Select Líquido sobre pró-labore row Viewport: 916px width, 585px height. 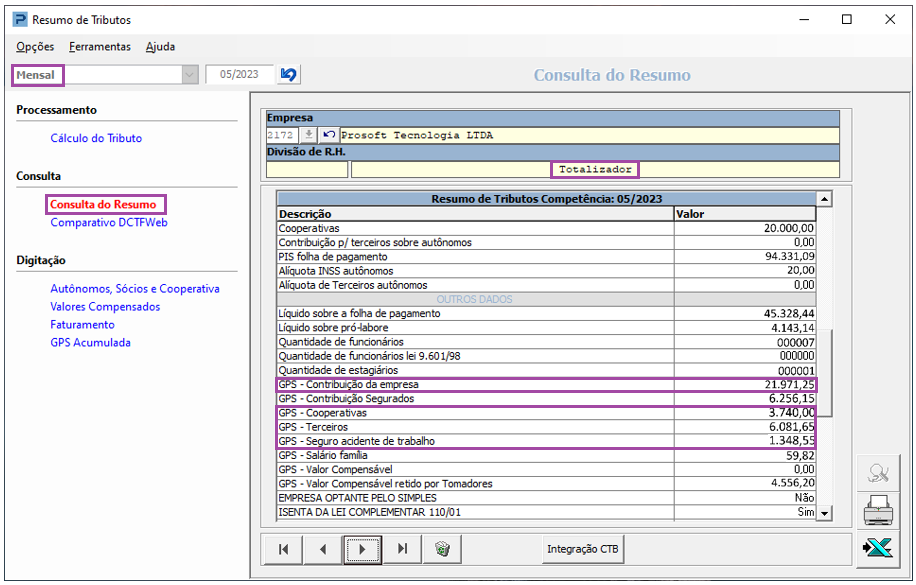point(546,328)
